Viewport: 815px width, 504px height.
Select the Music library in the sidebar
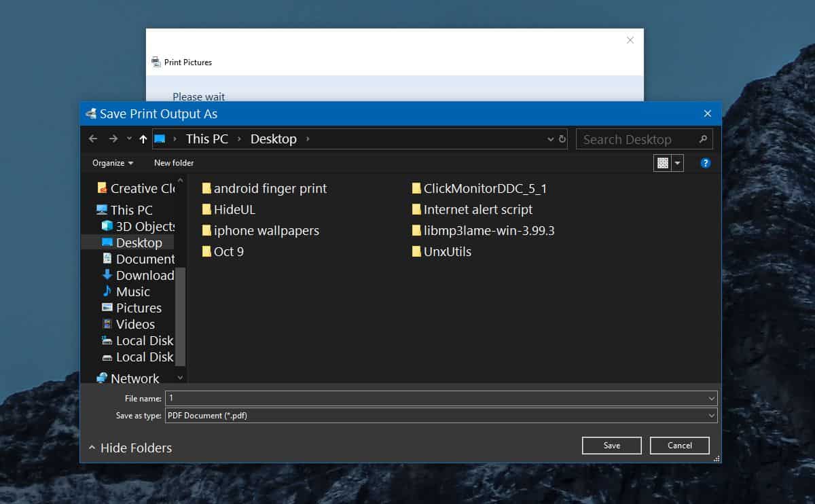pyautogui.click(x=134, y=291)
